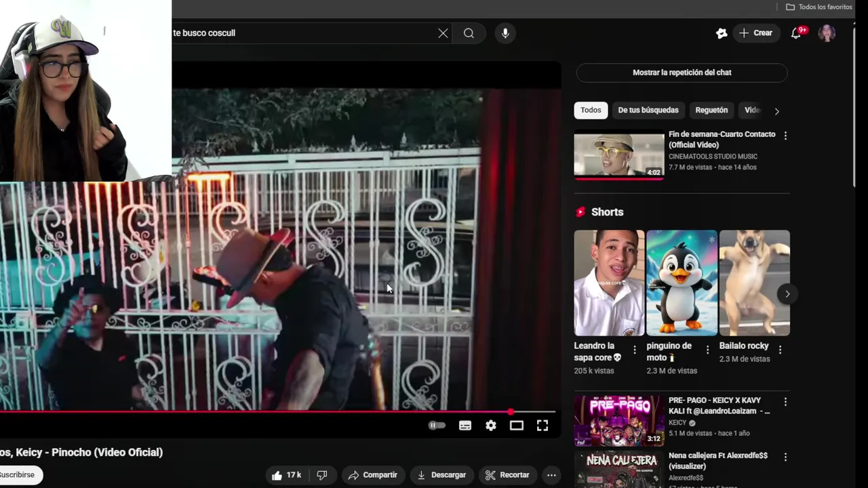This screenshot has height=488, width=868.
Task: Switch to theater mode
Action: pyautogui.click(x=517, y=426)
